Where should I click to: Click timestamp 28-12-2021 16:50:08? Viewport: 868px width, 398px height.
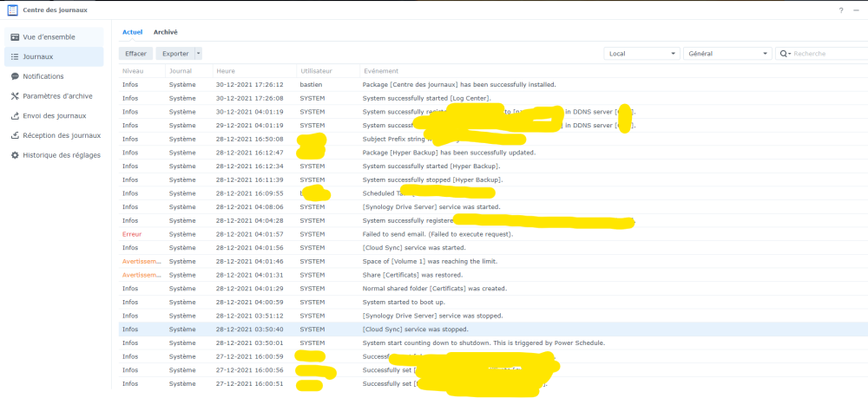pos(250,139)
